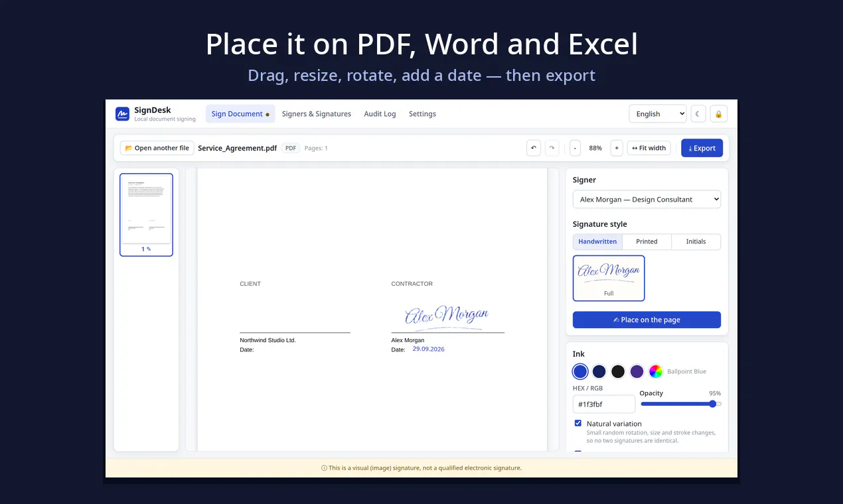Zoom in with the plus button
843x504 pixels.
[617, 148]
